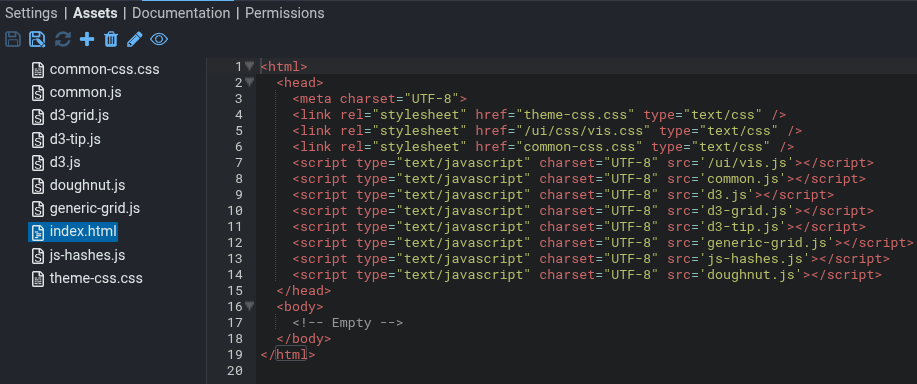Click the "/ui/css/vis.css" href in line 5
The width and height of the screenshot is (917, 384).
pos(587,130)
